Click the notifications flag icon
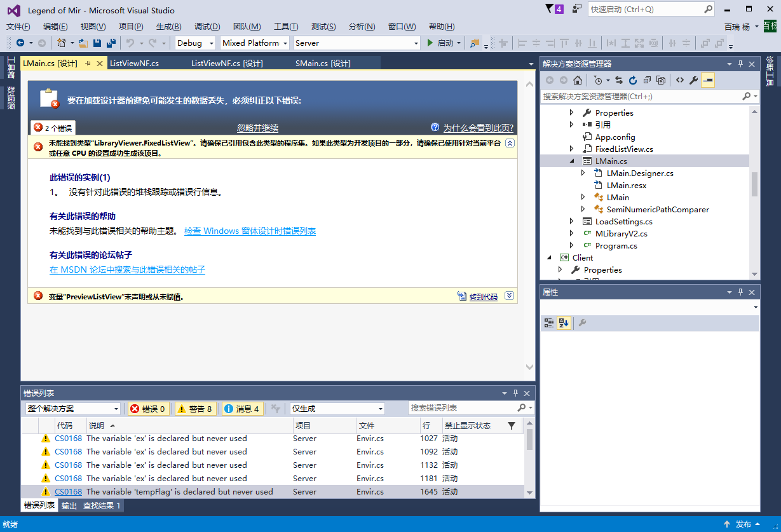Screen dimensions: 781x532 pos(550,9)
